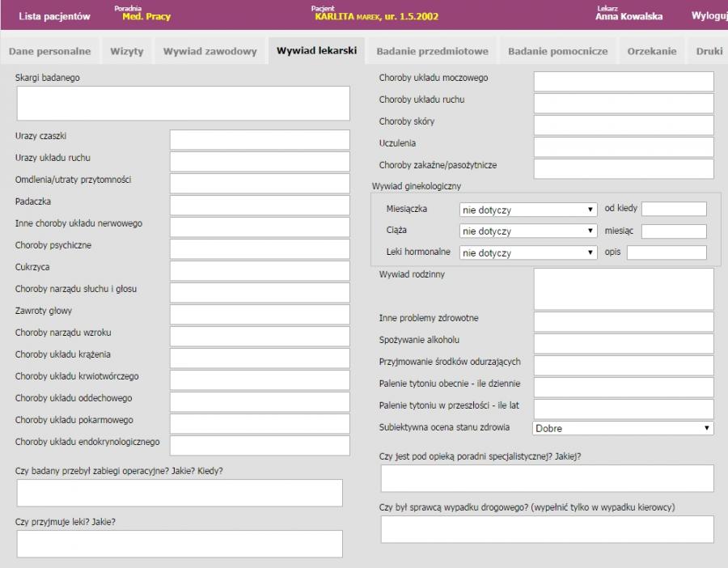The width and height of the screenshot is (728, 568).
Task: Click Przyjmowanie środków odurzających field
Action: tap(624, 365)
